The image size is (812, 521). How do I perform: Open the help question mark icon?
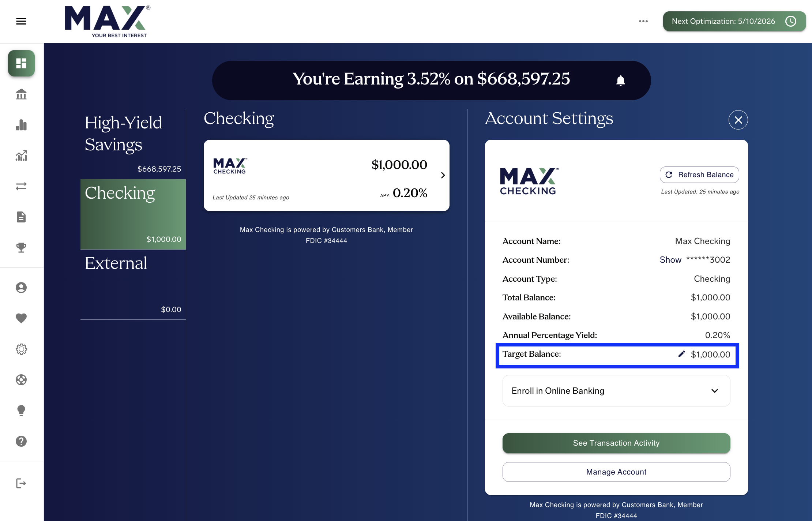pyautogui.click(x=21, y=441)
